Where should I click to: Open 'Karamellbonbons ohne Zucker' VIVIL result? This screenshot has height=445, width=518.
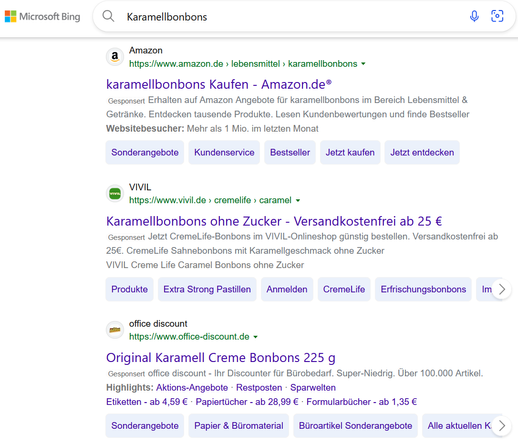(x=274, y=221)
